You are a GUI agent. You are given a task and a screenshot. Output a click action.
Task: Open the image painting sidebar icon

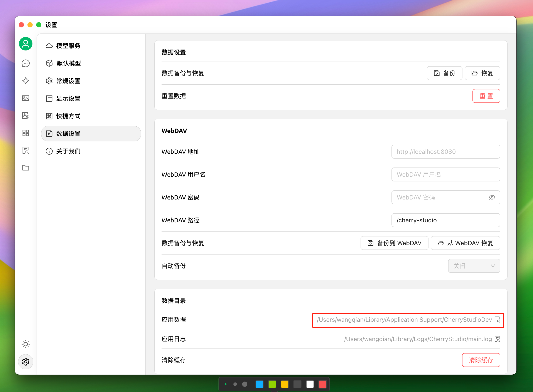[26, 98]
